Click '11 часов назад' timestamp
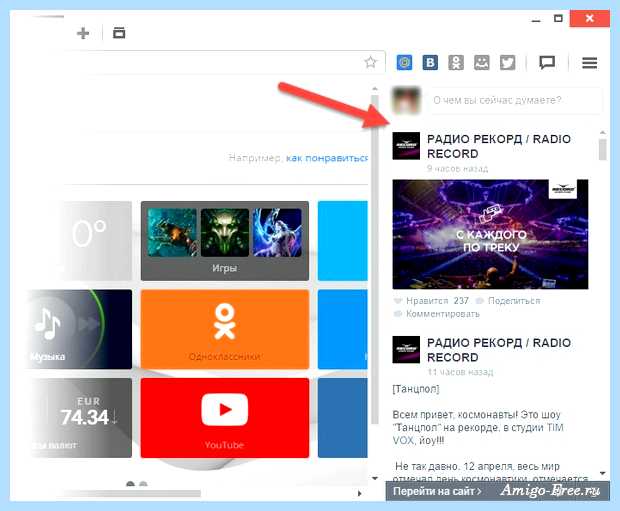 point(461,372)
